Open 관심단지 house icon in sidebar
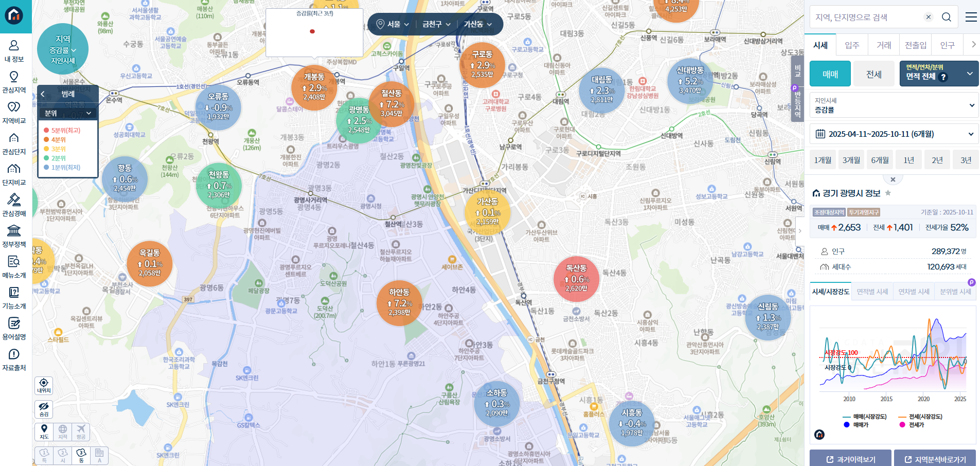The width and height of the screenshot is (980, 466). pyautogui.click(x=14, y=138)
